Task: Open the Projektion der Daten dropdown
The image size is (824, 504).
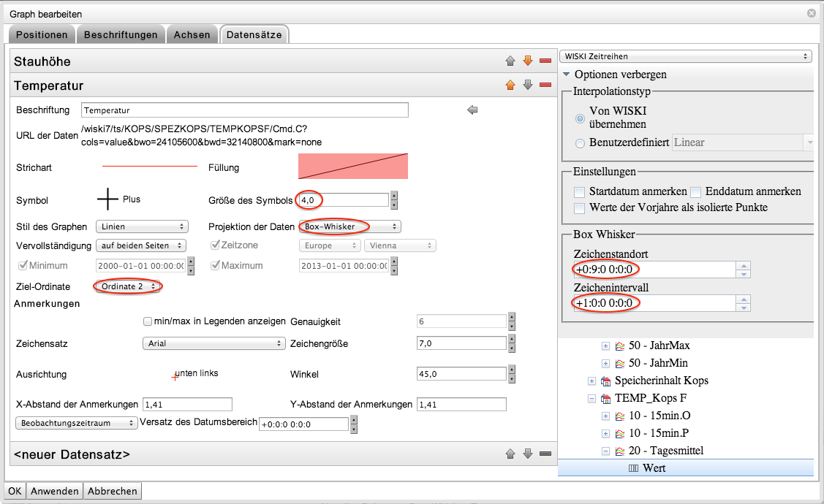Action: 350,226
